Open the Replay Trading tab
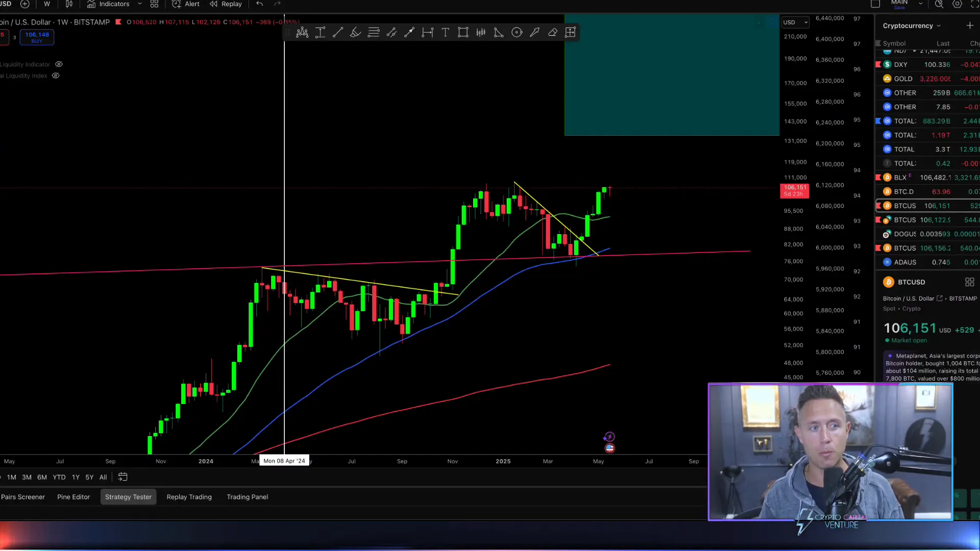 (x=189, y=497)
